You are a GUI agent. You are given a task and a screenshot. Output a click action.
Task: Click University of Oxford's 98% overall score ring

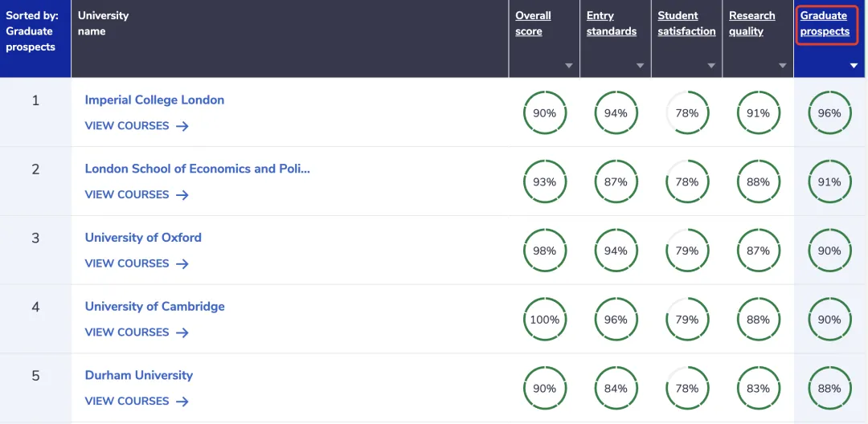tap(545, 251)
